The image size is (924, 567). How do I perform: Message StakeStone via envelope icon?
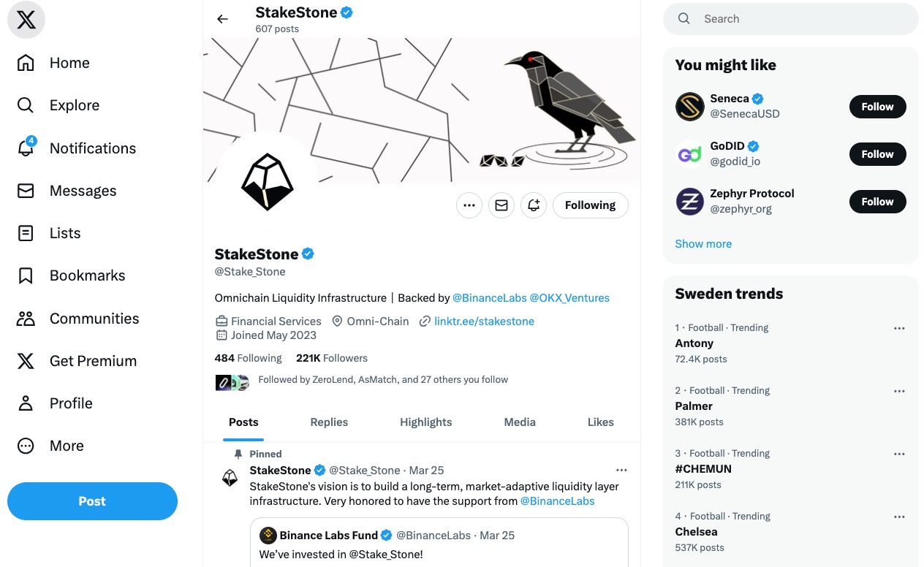coord(501,205)
